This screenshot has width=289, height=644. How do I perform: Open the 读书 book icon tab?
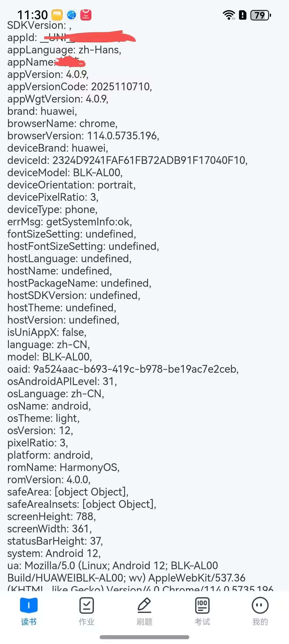coord(29,605)
